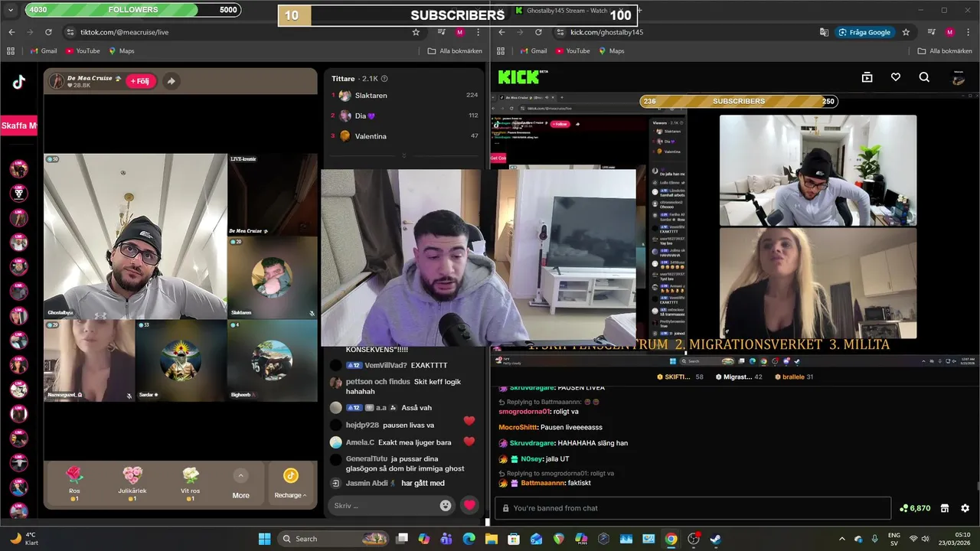Open Alla bokmärken folder in TikTok window
This screenshot has height=551, width=980.
coord(455,51)
